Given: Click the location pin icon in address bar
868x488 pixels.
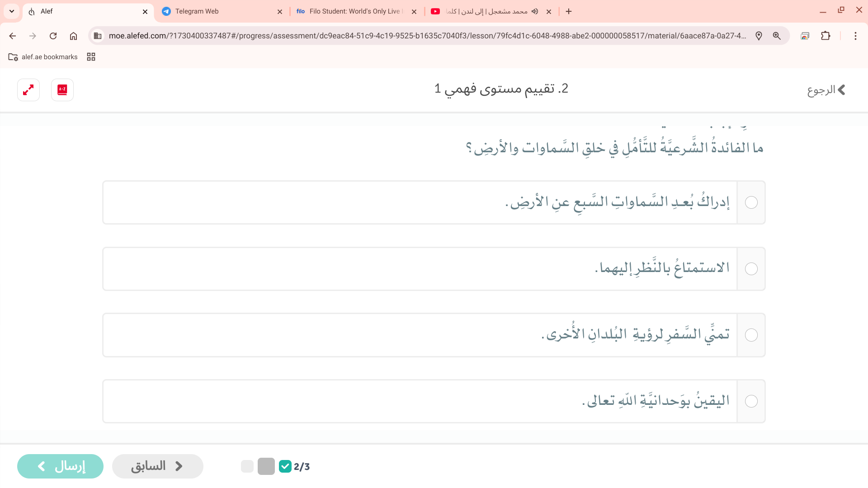Looking at the screenshot, I should coord(759,36).
